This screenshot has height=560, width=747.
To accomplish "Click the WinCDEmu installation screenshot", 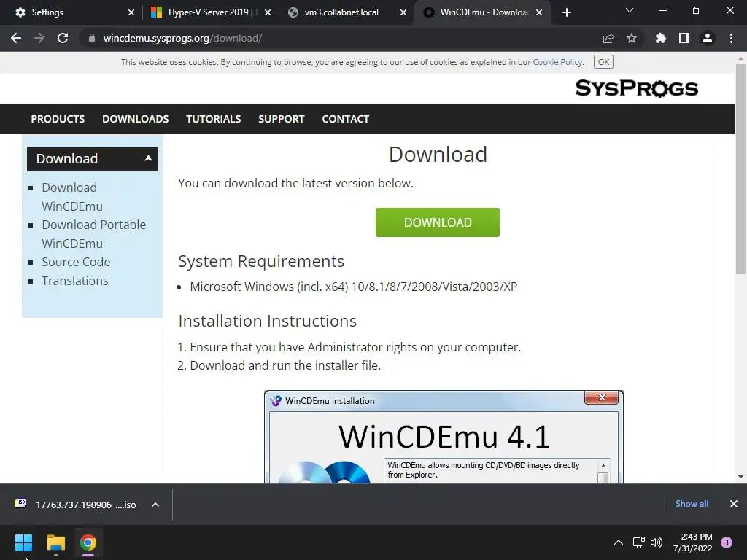I will [444, 437].
